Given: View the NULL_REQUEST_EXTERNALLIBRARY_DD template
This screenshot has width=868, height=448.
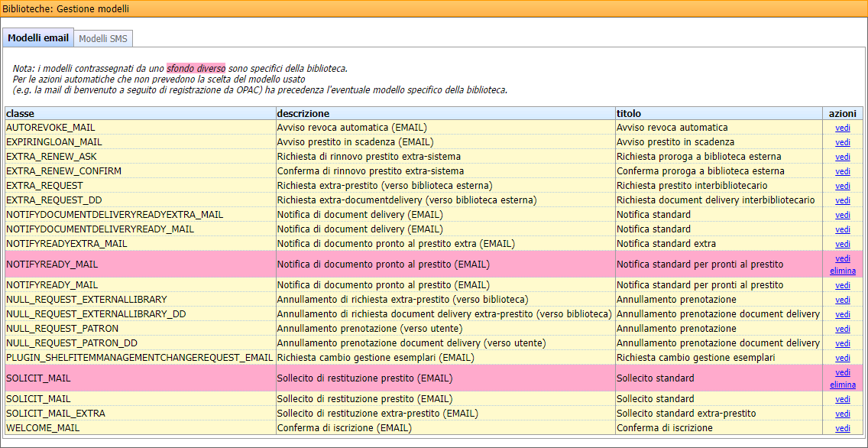Looking at the screenshot, I should click(842, 313).
